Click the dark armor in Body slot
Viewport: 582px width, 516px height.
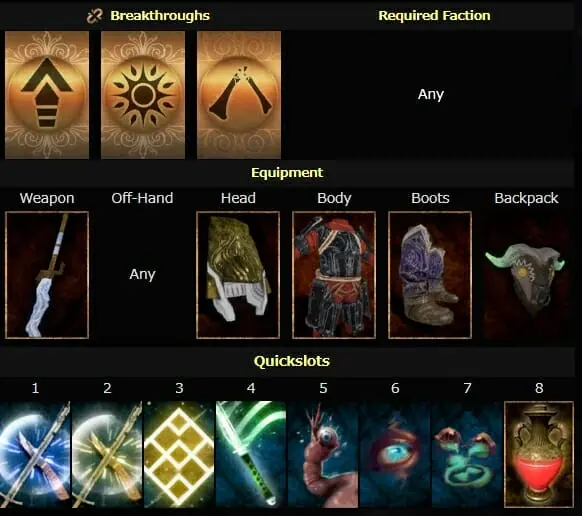[334, 275]
